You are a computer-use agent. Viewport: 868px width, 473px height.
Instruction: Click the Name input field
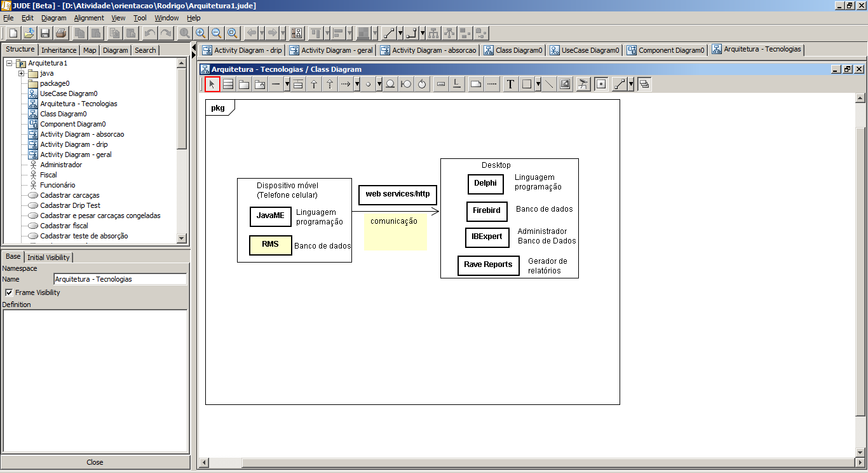pyautogui.click(x=120, y=279)
